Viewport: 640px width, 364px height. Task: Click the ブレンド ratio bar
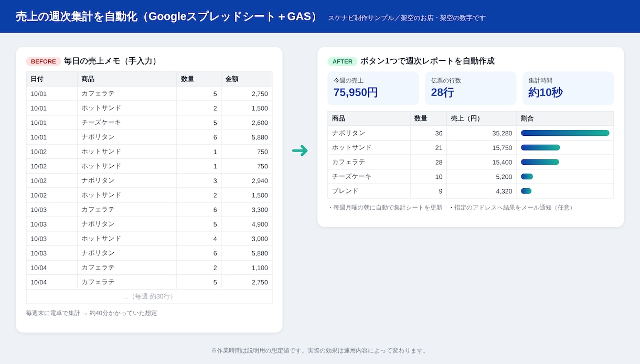(526, 191)
